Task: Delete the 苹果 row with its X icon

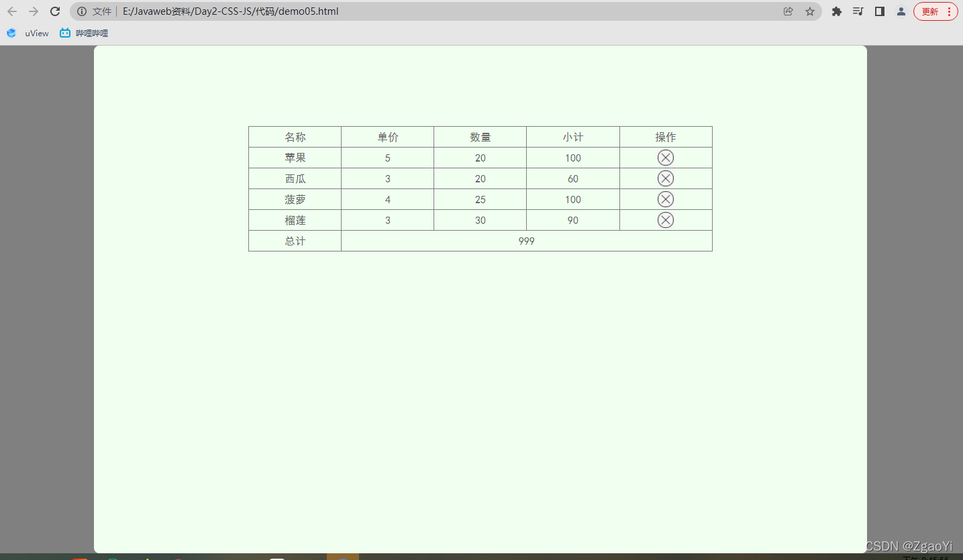Action: click(x=665, y=158)
